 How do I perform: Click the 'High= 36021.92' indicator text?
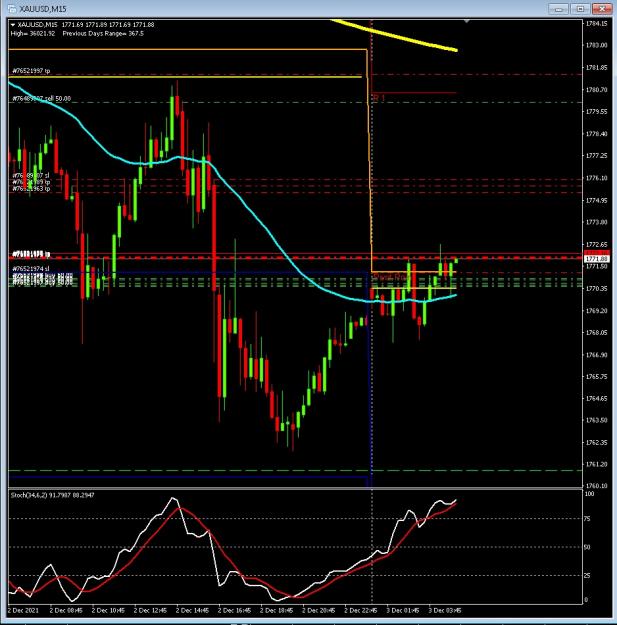[x=33, y=33]
